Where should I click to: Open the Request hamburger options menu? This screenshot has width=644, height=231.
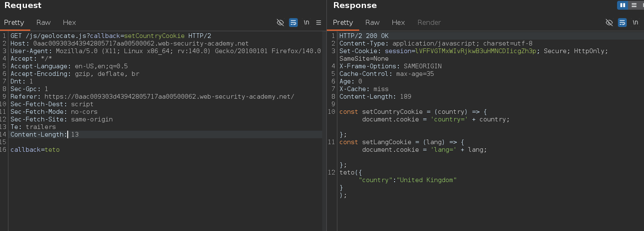point(318,22)
